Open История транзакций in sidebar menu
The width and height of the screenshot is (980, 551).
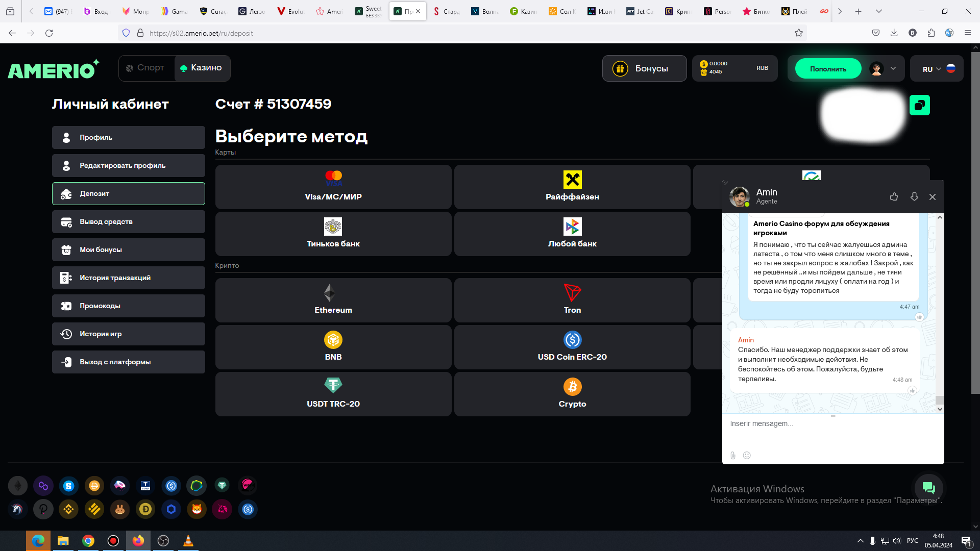pos(128,278)
